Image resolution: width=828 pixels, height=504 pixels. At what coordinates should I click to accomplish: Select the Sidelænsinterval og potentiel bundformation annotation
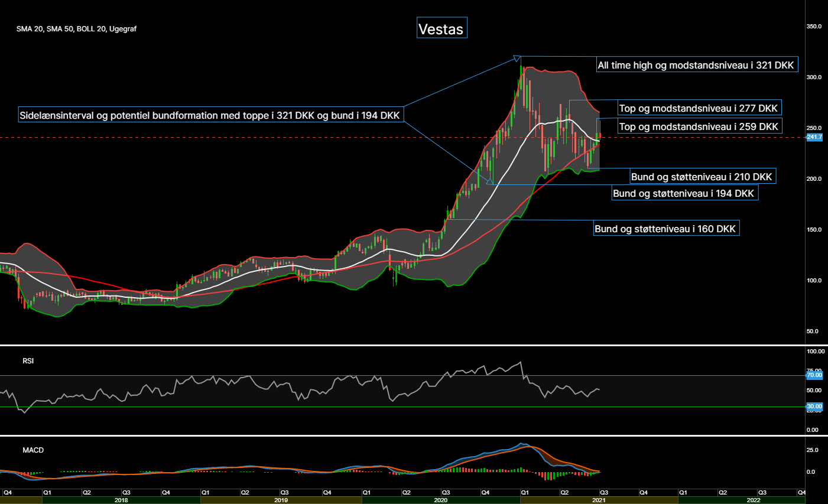click(x=210, y=115)
